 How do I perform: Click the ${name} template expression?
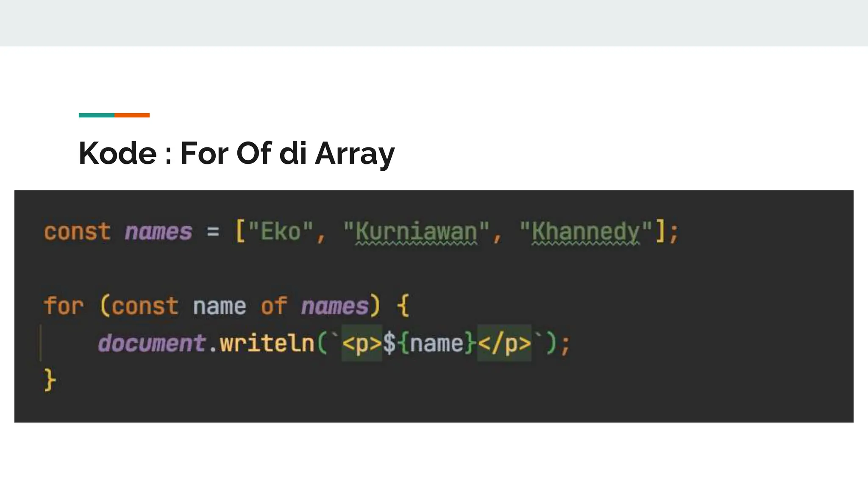[x=430, y=344]
